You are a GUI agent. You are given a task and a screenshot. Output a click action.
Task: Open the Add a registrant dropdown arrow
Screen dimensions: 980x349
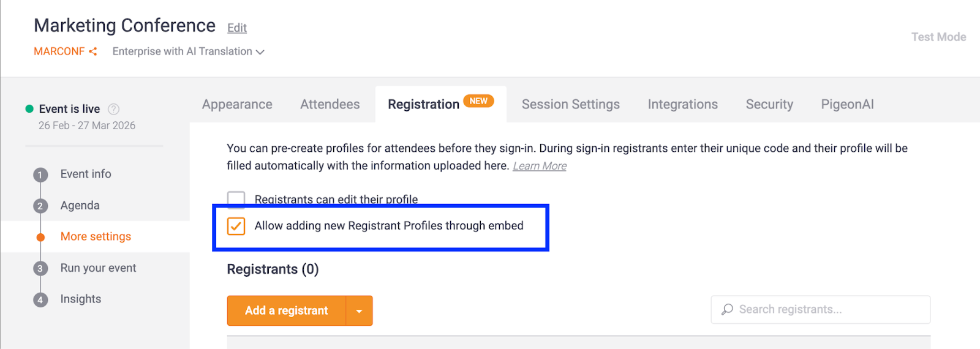pos(360,311)
